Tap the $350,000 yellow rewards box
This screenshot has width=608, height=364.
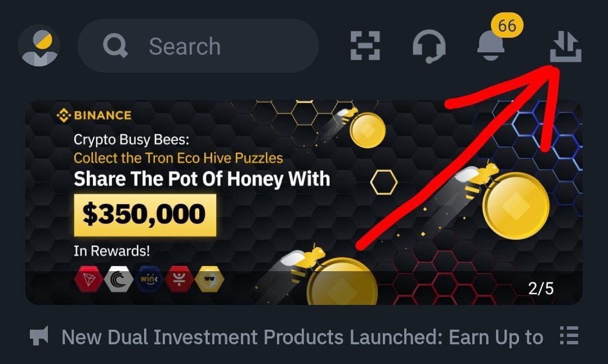145,215
